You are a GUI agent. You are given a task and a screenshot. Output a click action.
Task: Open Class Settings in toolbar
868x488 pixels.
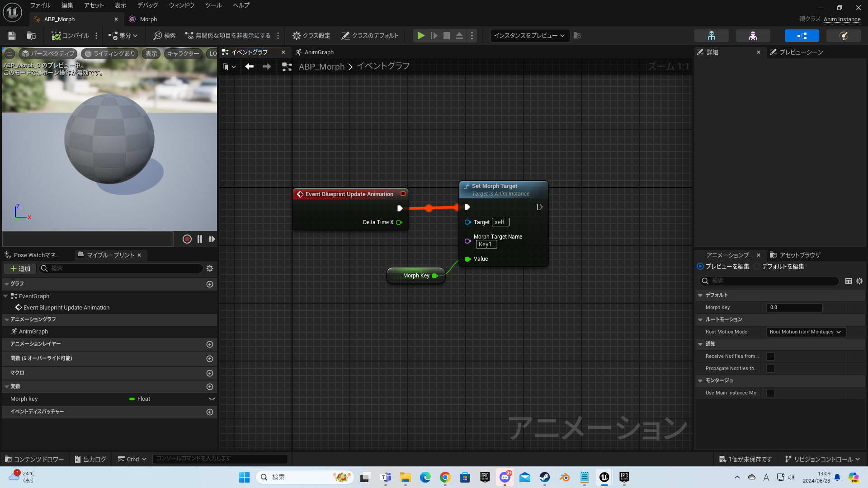[x=311, y=36]
